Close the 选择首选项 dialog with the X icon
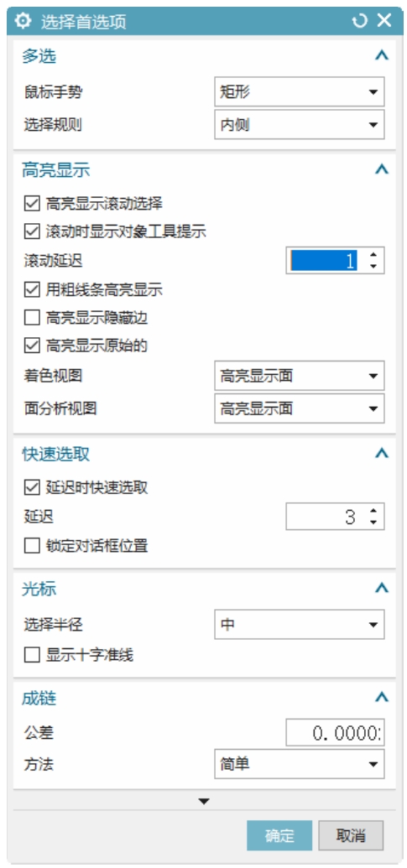Viewport: 407px width, 868px height. click(x=384, y=21)
